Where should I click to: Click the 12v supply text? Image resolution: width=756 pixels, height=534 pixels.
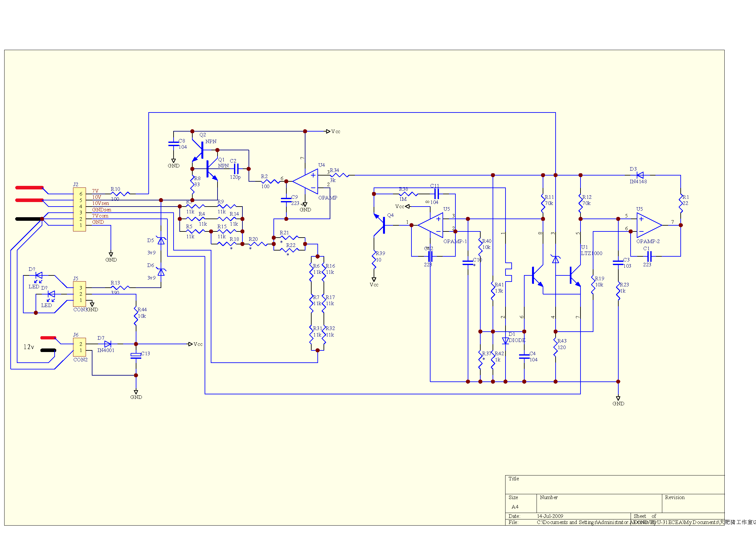point(29,347)
